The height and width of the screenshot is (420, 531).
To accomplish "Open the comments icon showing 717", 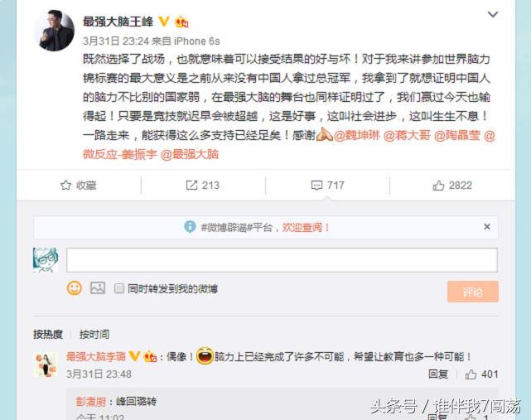I will point(316,186).
